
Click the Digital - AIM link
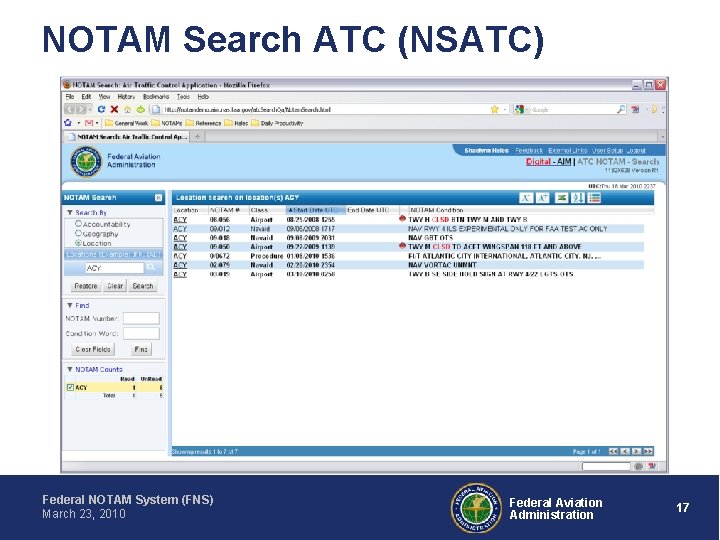click(x=549, y=162)
